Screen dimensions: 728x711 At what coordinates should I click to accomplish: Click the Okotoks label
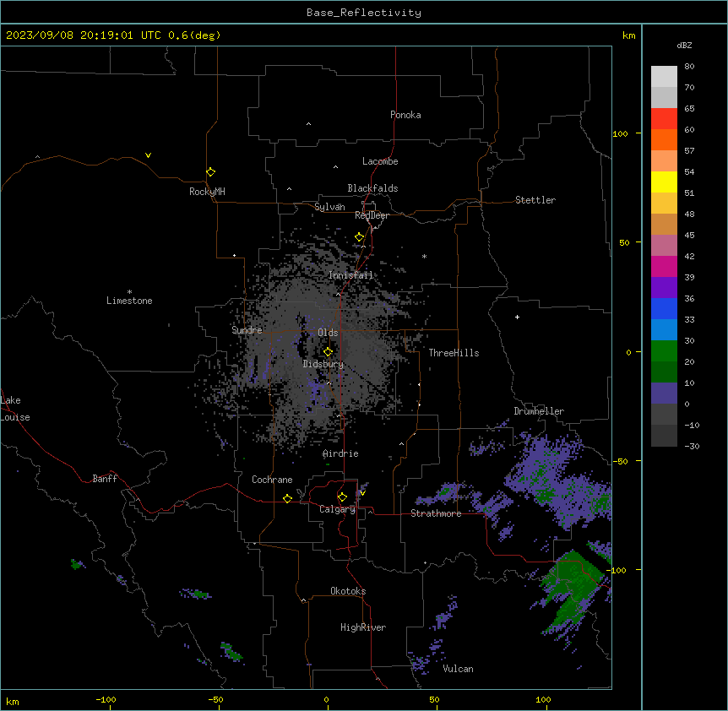click(x=348, y=591)
